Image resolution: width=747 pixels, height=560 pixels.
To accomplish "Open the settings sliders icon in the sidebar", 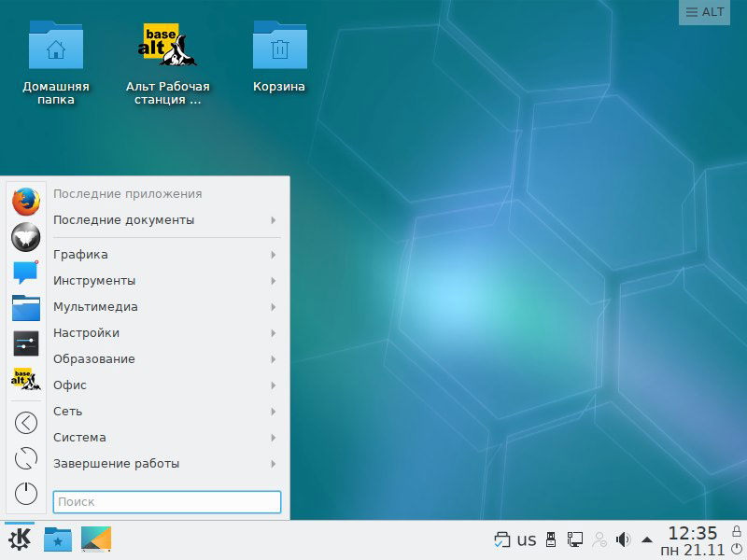I will [25, 339].
